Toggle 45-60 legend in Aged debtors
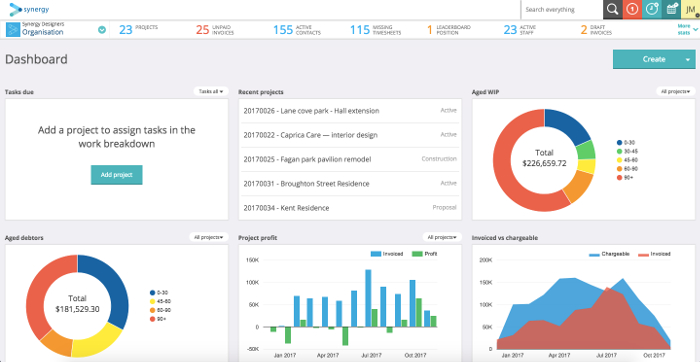700x362 pixels. (160, 301)
